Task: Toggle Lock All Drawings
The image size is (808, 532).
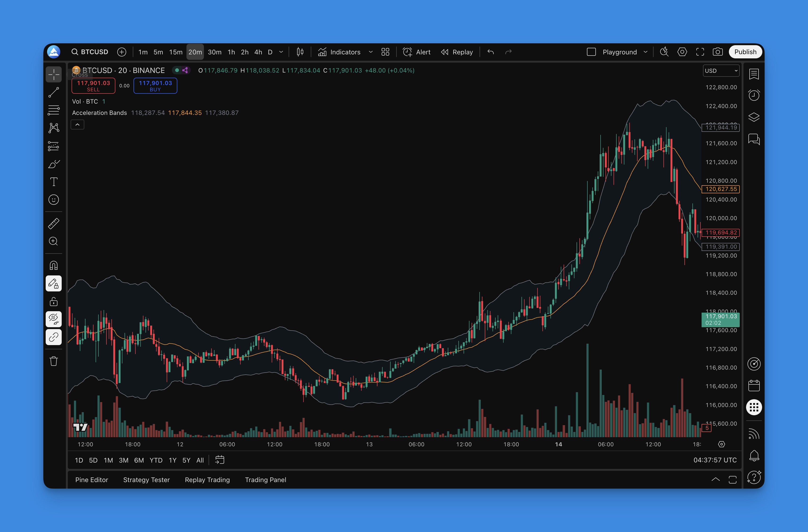Action: point(54,302)
